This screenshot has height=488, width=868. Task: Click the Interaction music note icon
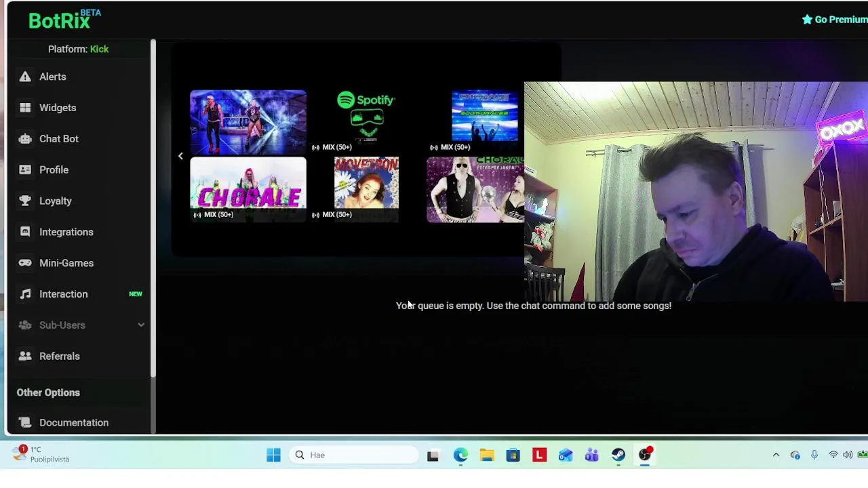pos(25,294)
